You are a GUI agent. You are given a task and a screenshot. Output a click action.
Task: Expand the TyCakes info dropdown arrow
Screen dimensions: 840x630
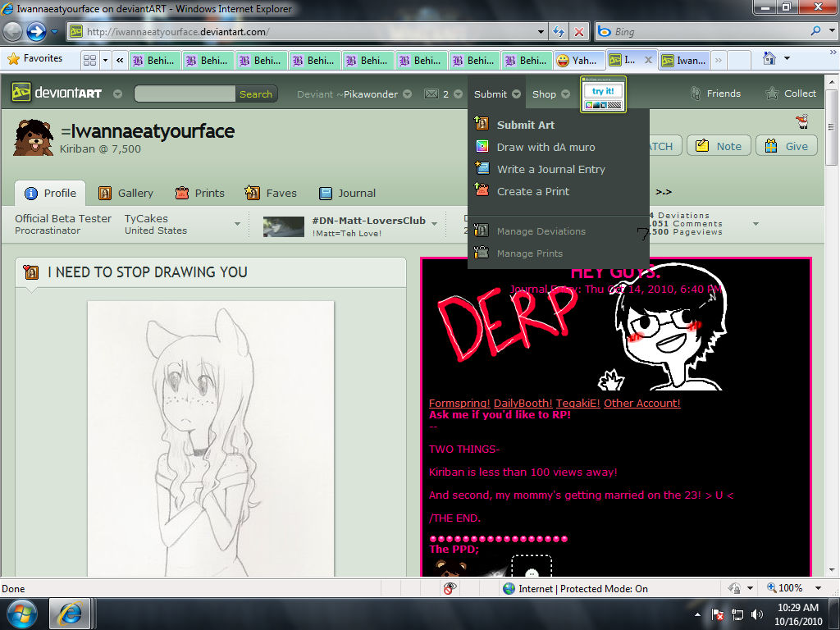237,224
